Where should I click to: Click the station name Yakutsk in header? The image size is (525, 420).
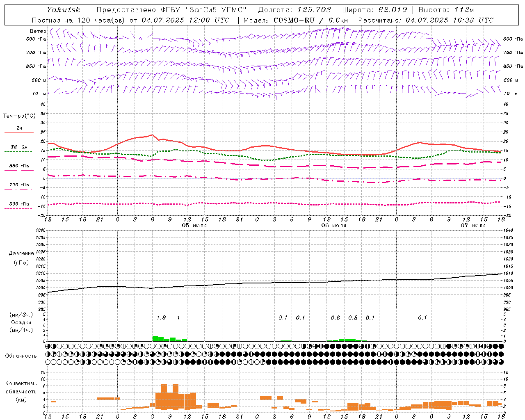click(64, 10)
